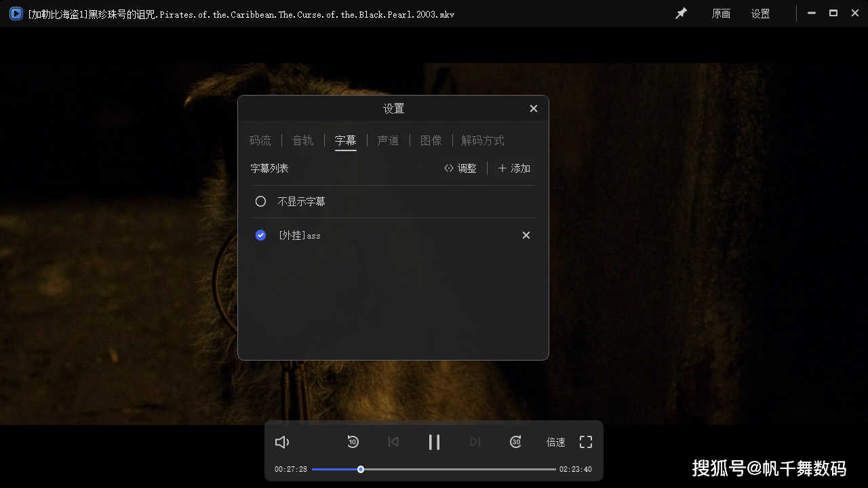This screenshot has width=868, height=488.
Task: Switch to 图像 tab
Action: tap(431, 140)
